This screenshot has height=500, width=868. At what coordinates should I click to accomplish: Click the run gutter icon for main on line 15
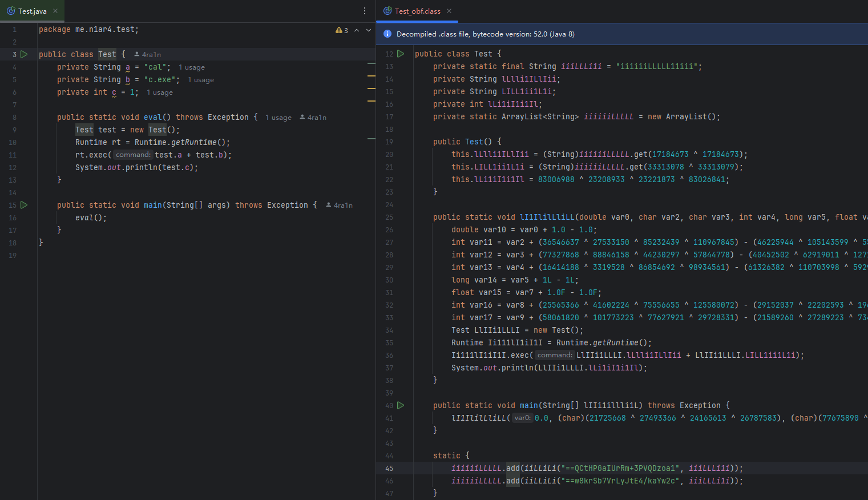point(24,205)
